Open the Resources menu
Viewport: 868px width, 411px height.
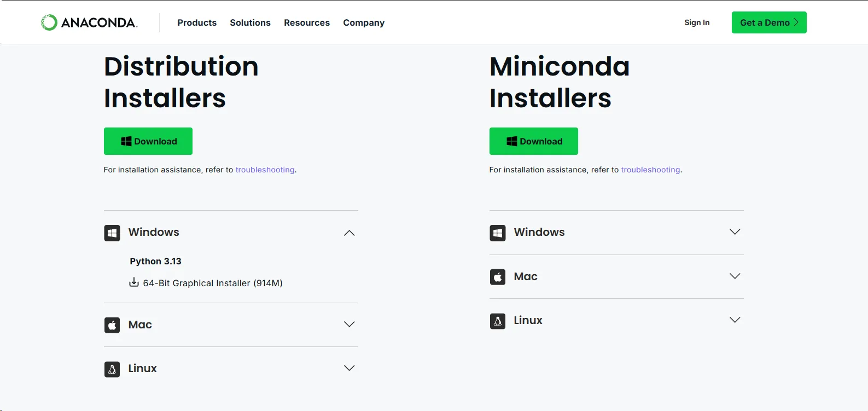point(307,22)
